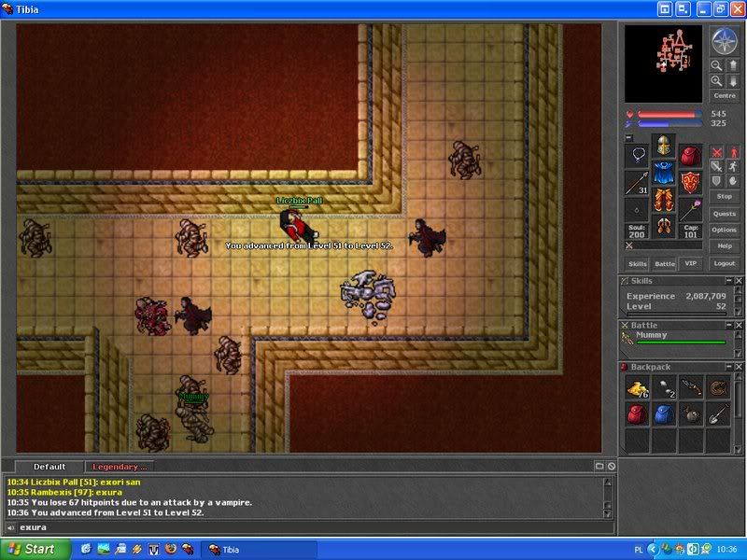
Task: Select the blue robe armor slot
Action: tap(664, 173)
